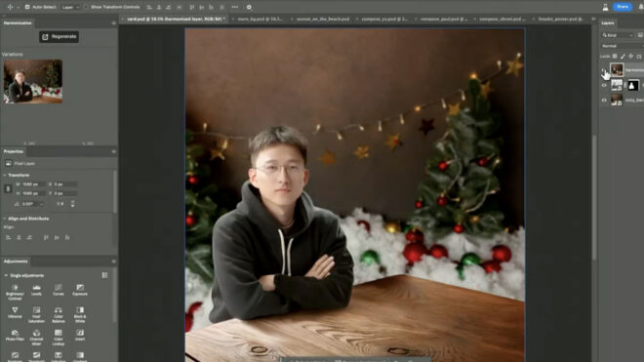Add a Curves adjustment
The width and height of the screenshot is (644, 362).
click(x=59, y=290)
